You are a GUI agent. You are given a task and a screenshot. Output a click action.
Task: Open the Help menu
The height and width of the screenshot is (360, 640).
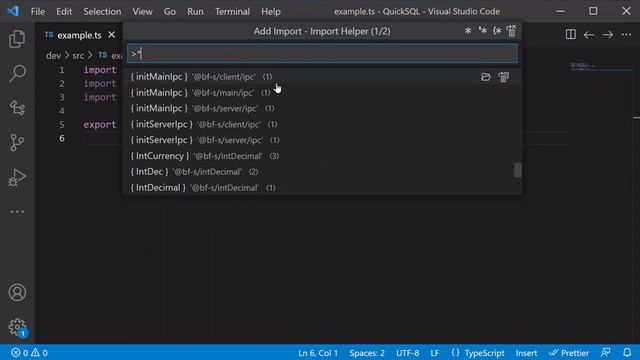coord(271,11)
